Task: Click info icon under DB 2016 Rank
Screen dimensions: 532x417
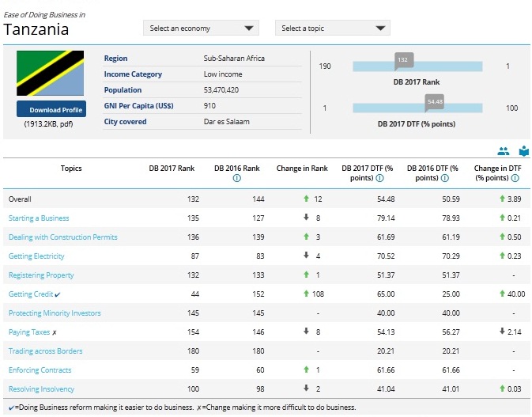Action: [237, 178]
